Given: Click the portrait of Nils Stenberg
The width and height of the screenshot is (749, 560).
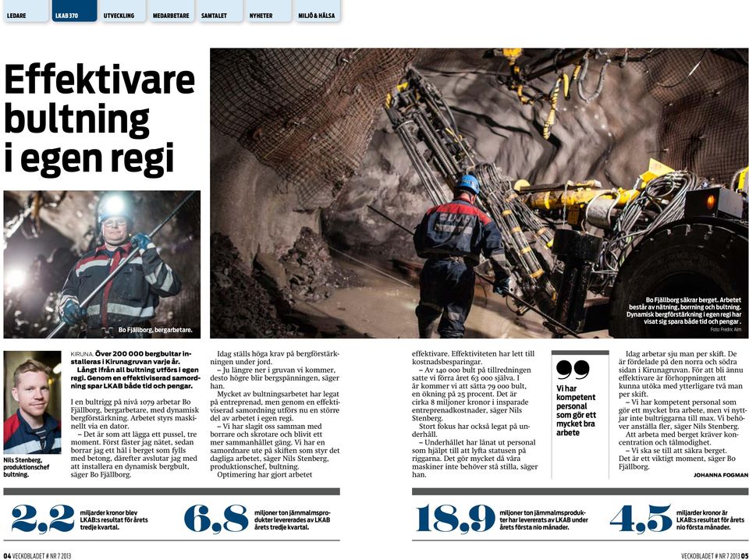Looking at the screenshot, I should pyautogui.click(x=32, y=402).
